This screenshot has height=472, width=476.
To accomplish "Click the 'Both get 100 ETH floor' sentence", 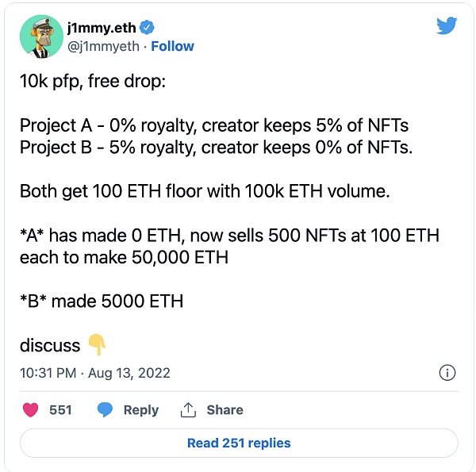I will [x=205, y=191].
